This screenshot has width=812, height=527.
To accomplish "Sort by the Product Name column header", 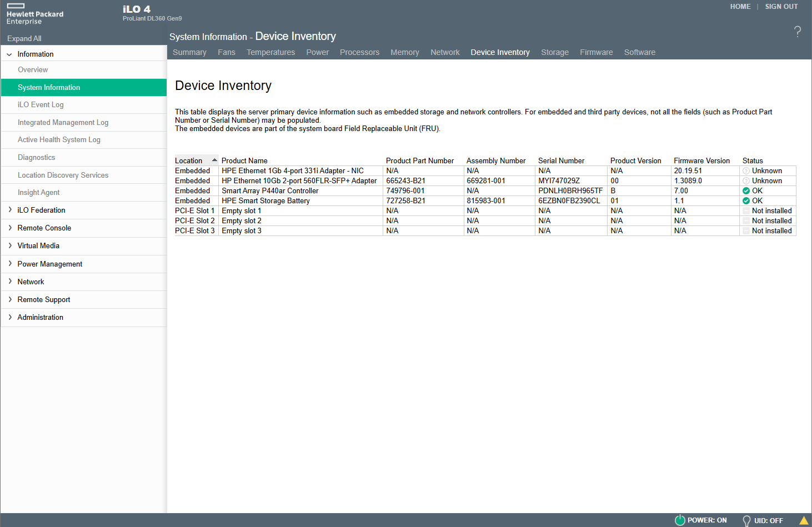I will click(244, 160).
